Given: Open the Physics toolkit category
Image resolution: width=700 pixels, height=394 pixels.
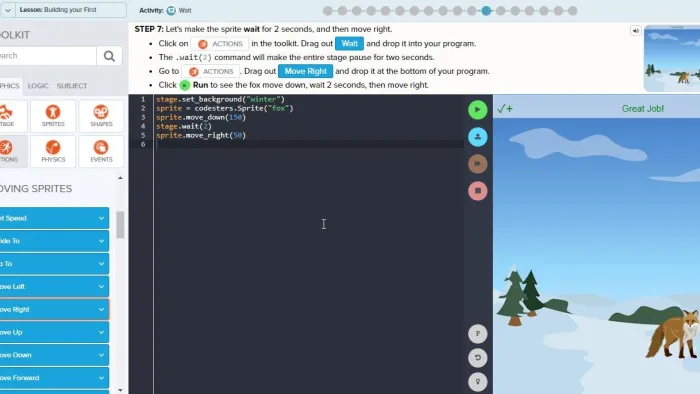Looking at the screenshot, I should click(x=53, y=152).
